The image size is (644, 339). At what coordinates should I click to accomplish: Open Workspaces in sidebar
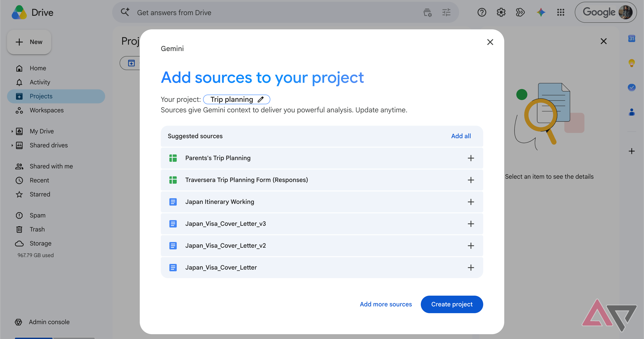pos(56,110)
